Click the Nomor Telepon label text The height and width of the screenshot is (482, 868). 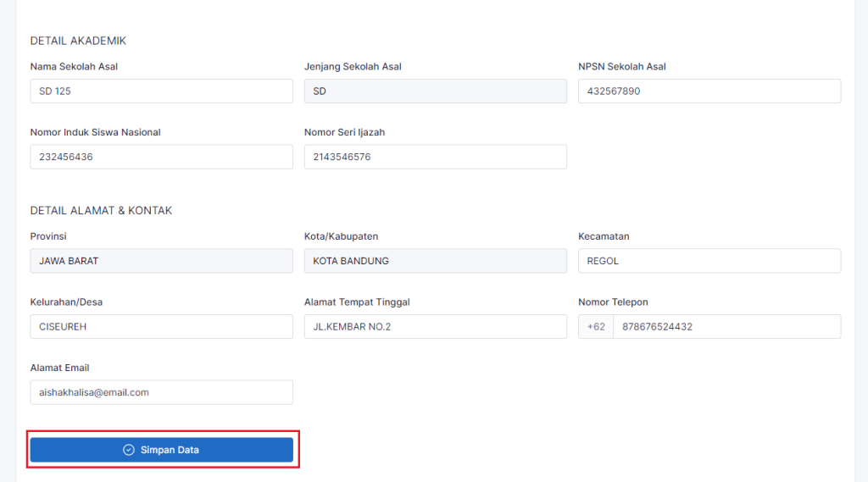pos(613,302)
